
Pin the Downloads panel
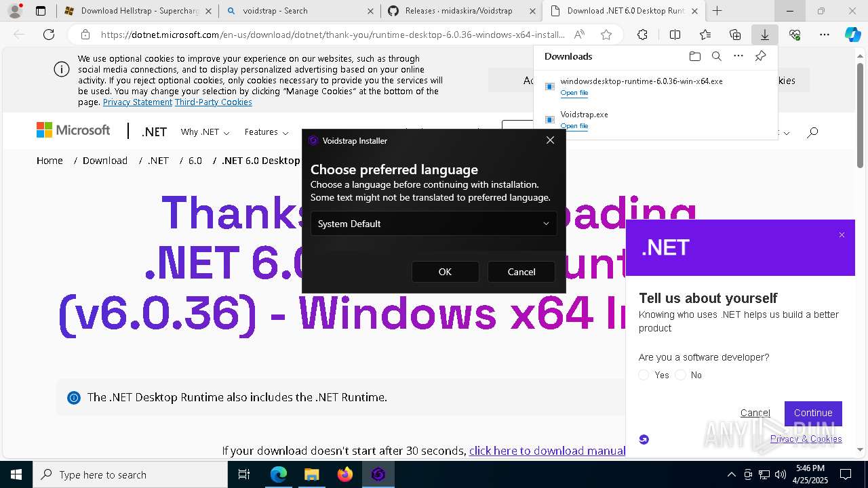[x=760, y=56]
